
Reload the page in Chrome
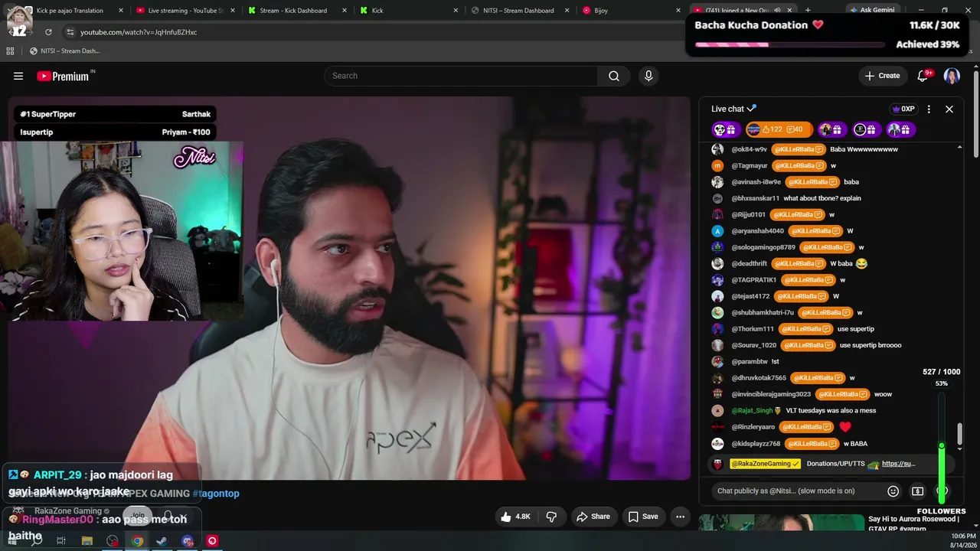tap(48, 32)
